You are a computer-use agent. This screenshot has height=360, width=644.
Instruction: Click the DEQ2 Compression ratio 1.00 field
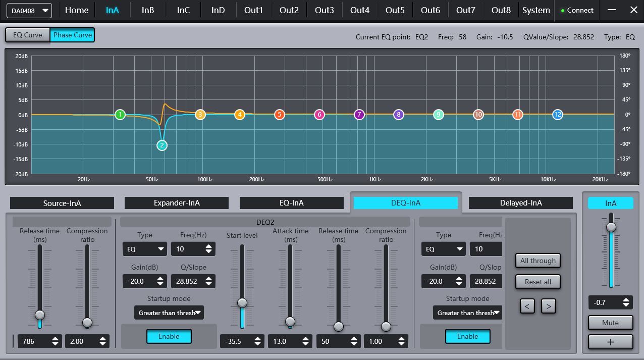click(x=386, y=341)
